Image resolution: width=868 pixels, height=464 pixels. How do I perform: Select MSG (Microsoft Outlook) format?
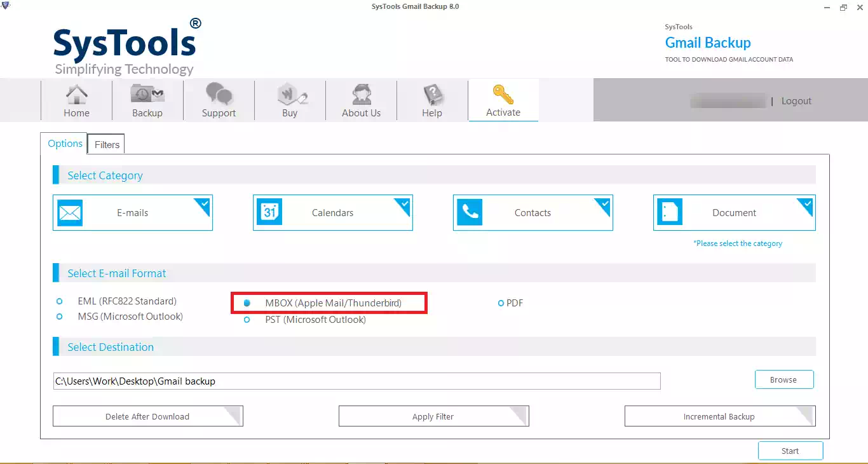click(60, 317)
